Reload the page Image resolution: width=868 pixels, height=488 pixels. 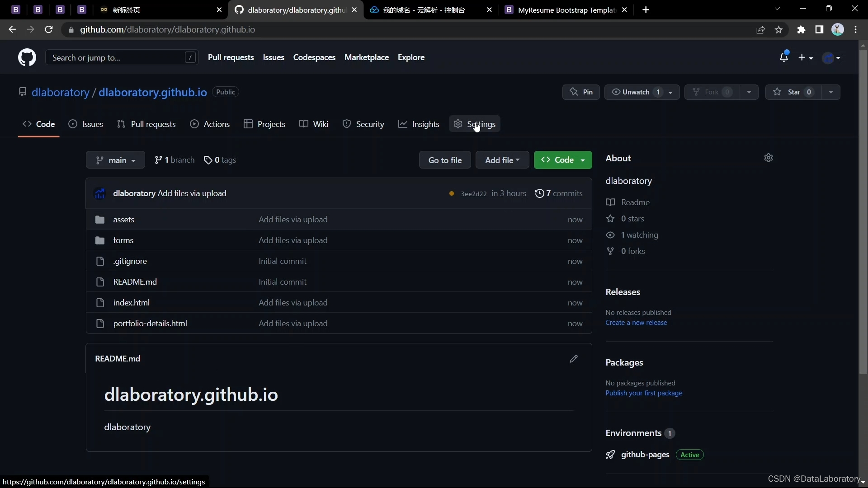click(49, 30)
